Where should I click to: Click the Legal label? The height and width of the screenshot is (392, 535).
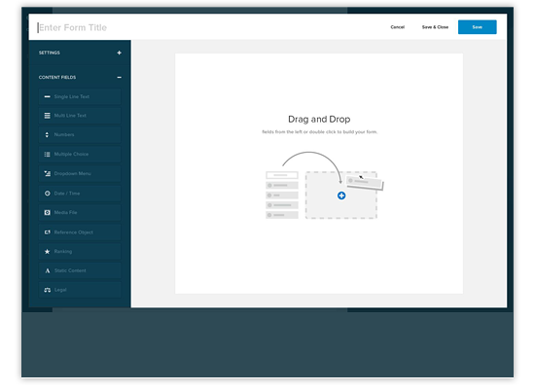point(60,290)
